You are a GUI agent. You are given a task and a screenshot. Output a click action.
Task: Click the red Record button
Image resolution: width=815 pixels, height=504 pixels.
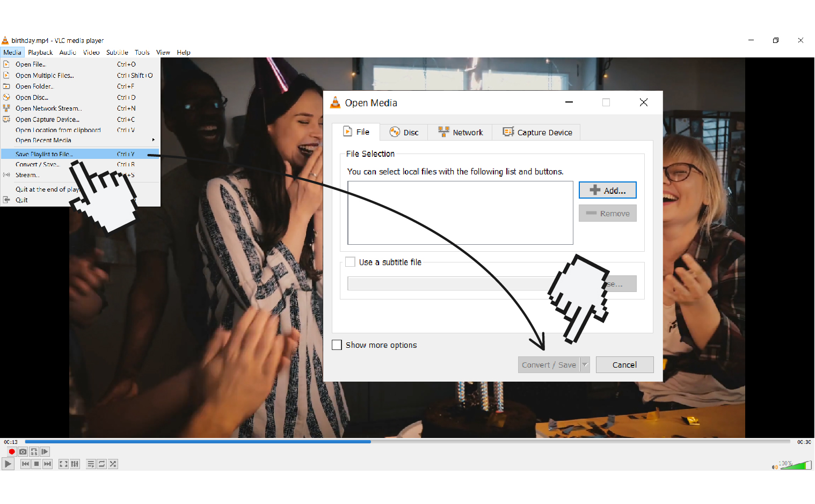coord(12,452)
